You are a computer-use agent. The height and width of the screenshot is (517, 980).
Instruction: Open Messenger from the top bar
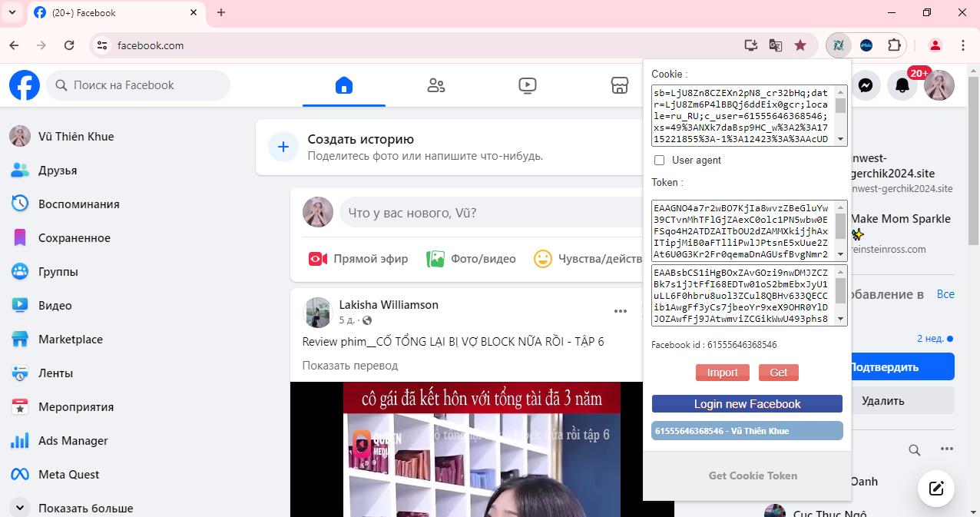[x=865, y=86]
